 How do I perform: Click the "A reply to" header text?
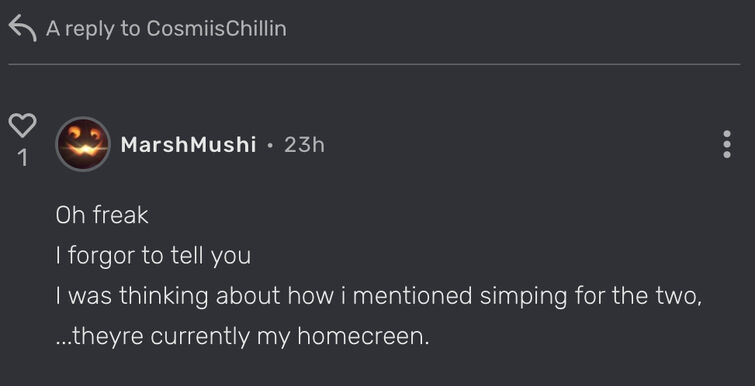(93, 29)
